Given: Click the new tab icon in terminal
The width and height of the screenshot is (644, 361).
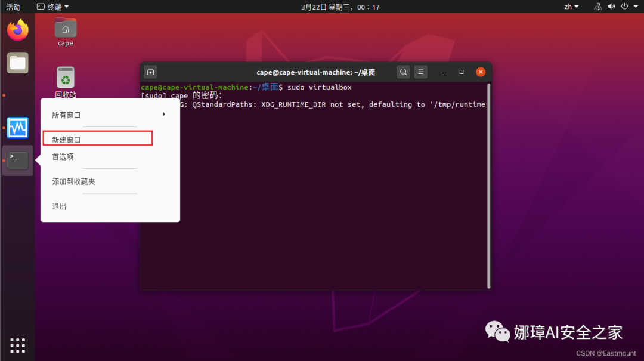Looking at the screenshot, I should point(151,72).
